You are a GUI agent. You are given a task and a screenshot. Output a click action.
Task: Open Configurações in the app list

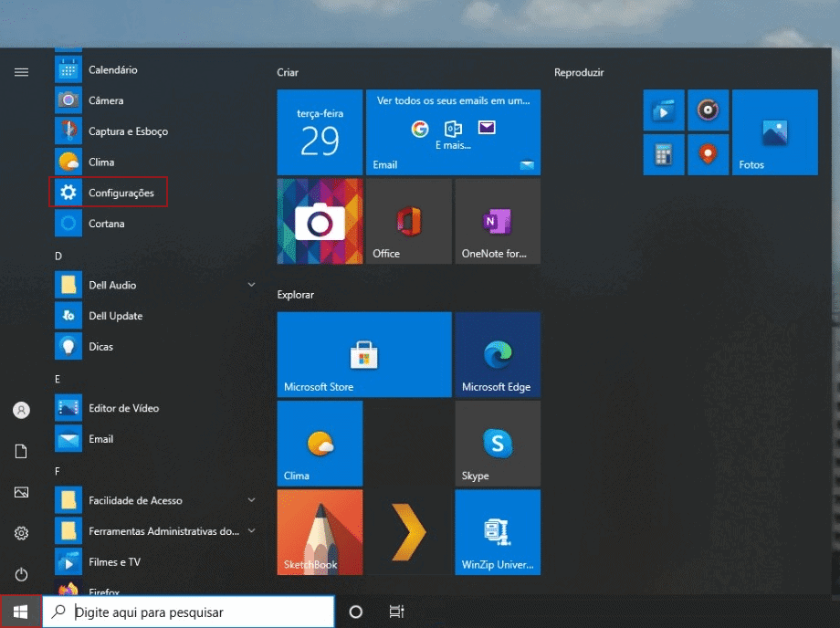click(155, 193)
